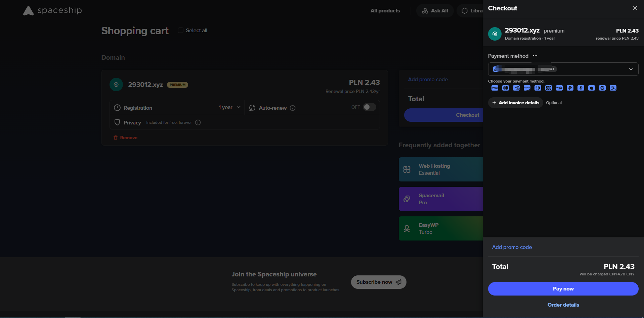Choose the Apple Pay icon
This screenshot has width=644, height=318.
pos(592,88)
